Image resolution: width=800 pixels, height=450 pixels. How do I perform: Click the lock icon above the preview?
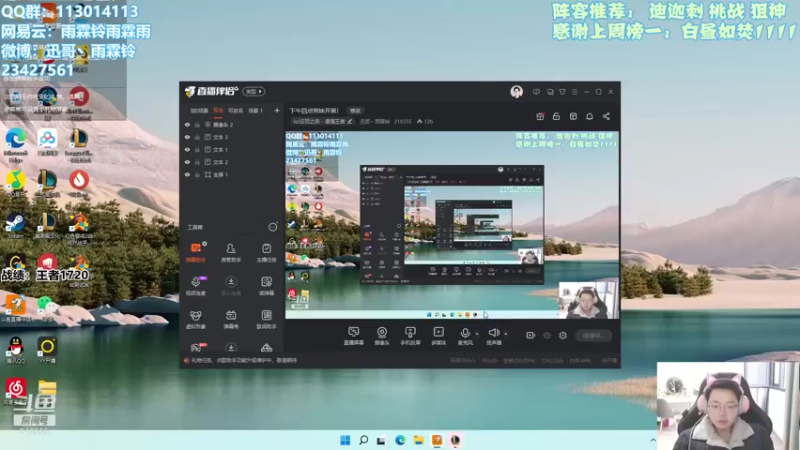pyautogui.click(x=556, y=116)
